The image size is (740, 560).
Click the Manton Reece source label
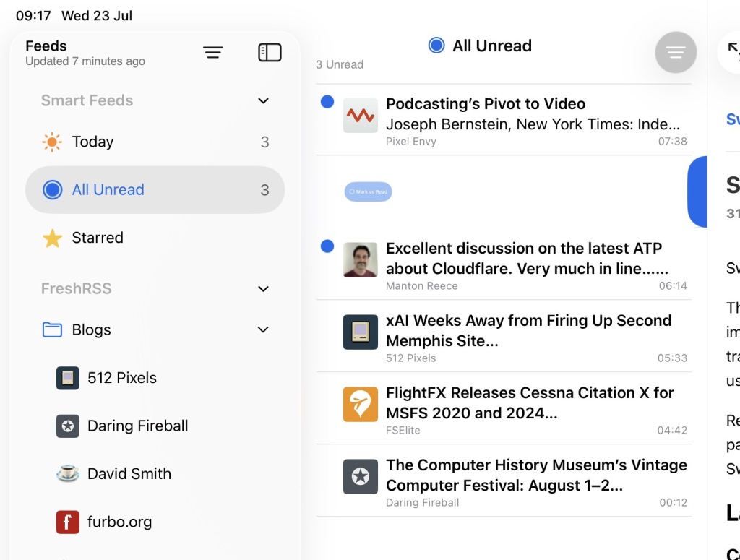(422, 286)
